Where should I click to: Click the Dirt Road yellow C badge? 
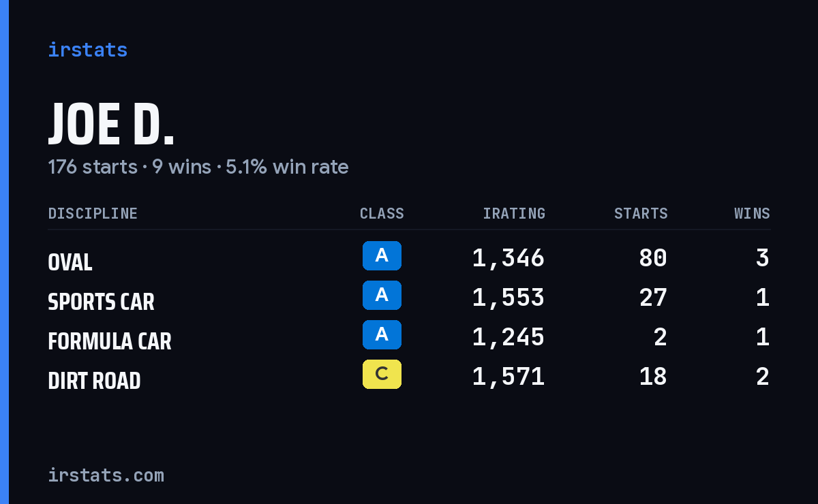click(x=382, y=375)
